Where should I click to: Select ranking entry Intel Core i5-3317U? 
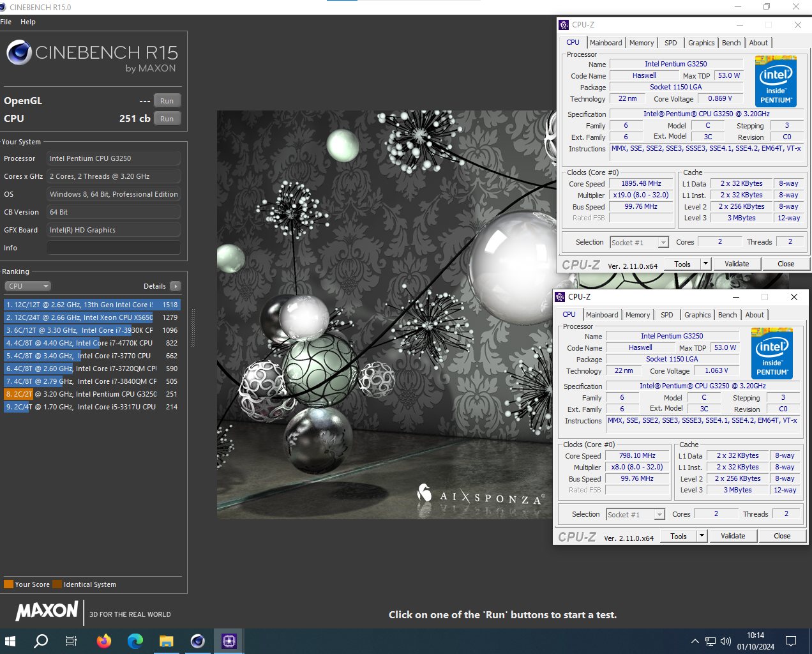pos(92,407)
